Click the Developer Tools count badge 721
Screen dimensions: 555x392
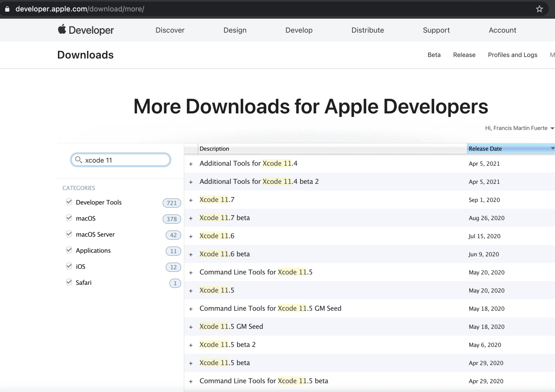pyautogui.click(x=172, y=203)
